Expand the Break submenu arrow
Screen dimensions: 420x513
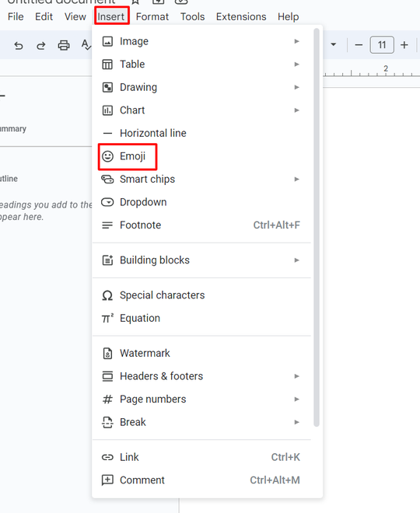[x=296, y=422]
